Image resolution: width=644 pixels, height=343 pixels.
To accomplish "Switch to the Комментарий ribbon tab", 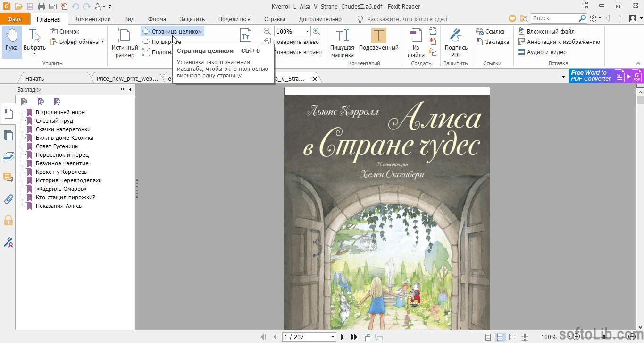I will point(92,19).
